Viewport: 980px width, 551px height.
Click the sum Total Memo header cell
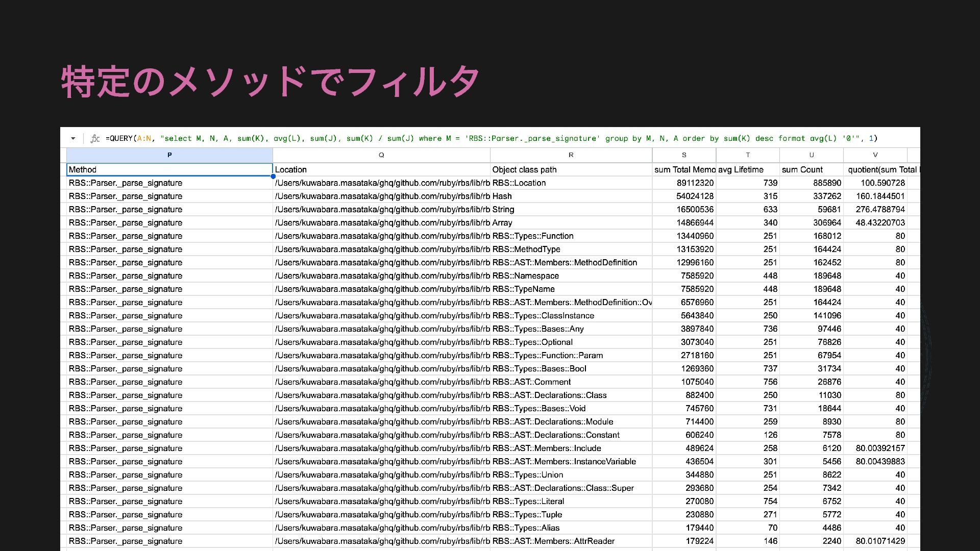point(684,170)
